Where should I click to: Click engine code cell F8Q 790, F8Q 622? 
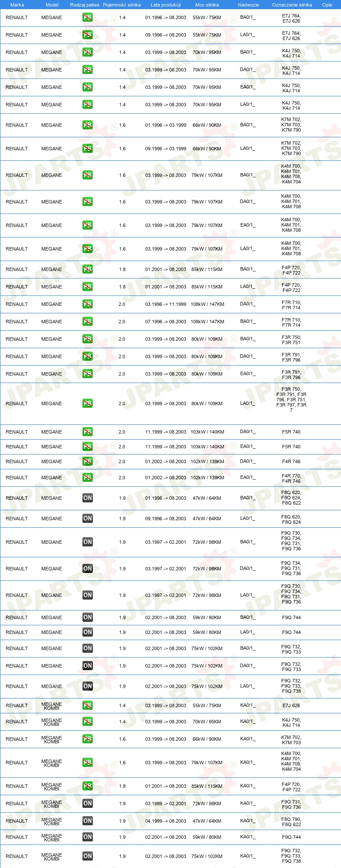coord(291,822)
